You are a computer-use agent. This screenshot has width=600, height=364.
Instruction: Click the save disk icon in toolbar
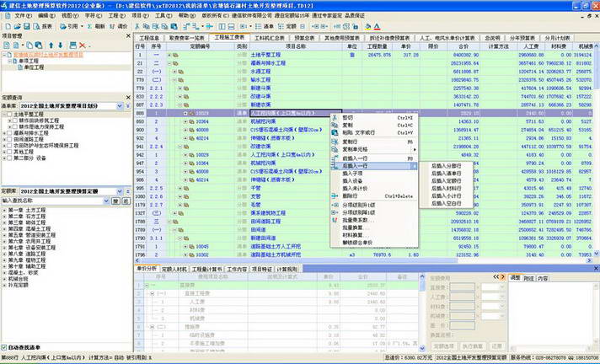click(x=26, y=26)
